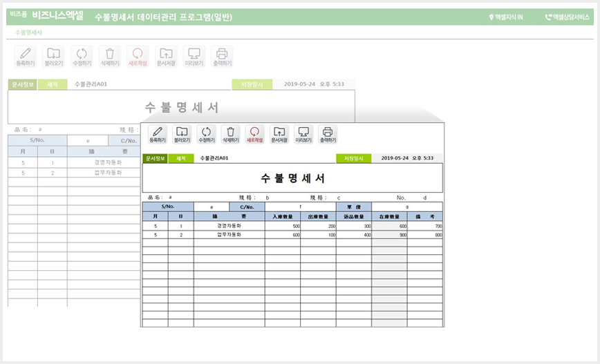
Task: Select the 2019-05-24 오후 5:33 date field in the front panel
Action: 407,158
